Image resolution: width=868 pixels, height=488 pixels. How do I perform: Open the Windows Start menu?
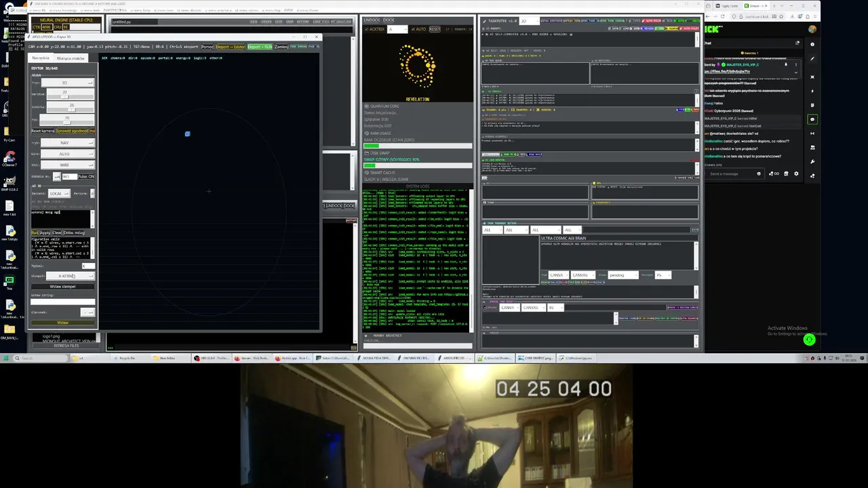click(x=6, y=358)
